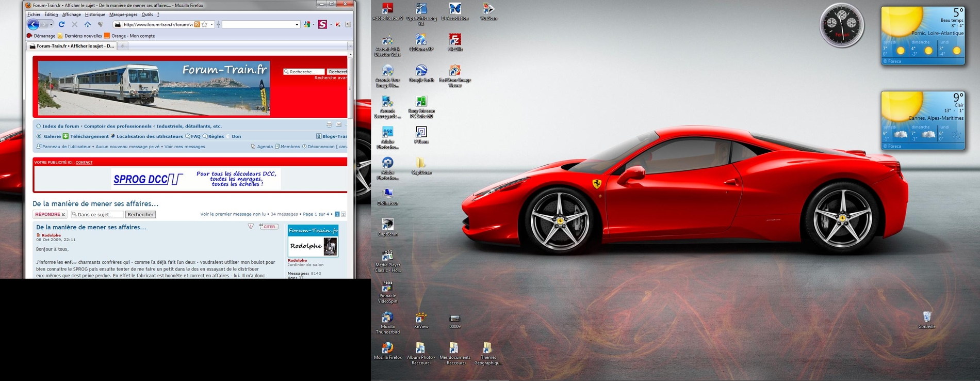Open XnView desktop shortcut
This screenshot has width=980, height=381.
(x=421, y=320)
